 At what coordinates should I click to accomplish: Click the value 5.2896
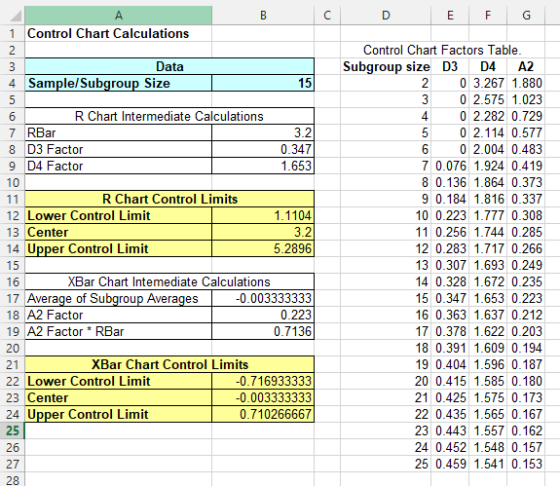pos(263,249)
